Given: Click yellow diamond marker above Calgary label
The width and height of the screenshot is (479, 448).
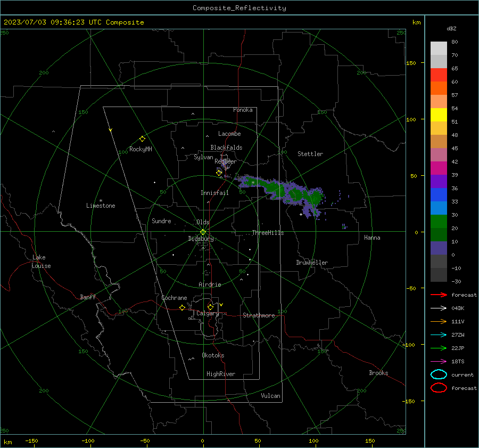Looking at the screenshot, I should [210, 307].
